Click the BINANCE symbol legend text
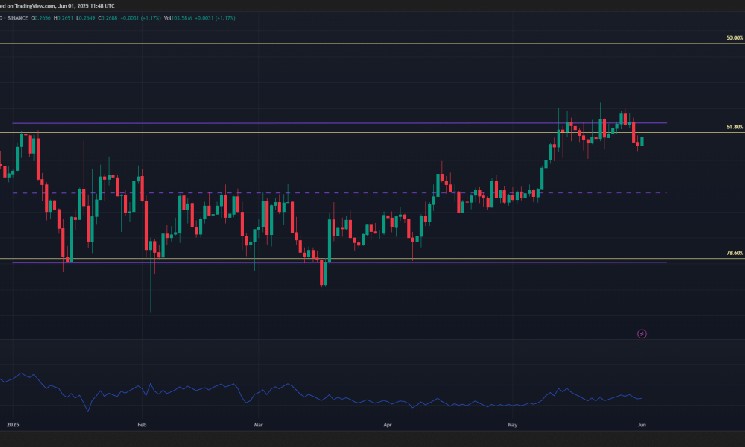This screenshot has width=745, height=447. pyautogui.click(x=16, y=18)
